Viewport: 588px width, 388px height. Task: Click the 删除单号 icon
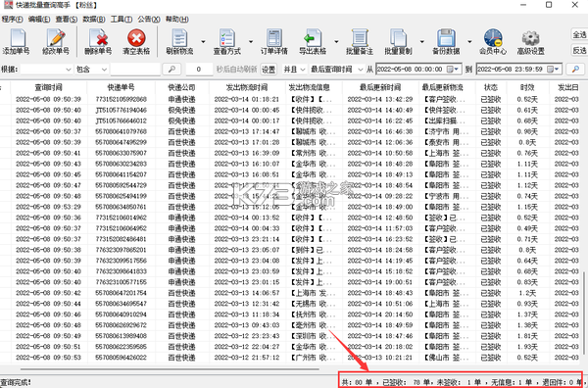(x=98, y=41)
